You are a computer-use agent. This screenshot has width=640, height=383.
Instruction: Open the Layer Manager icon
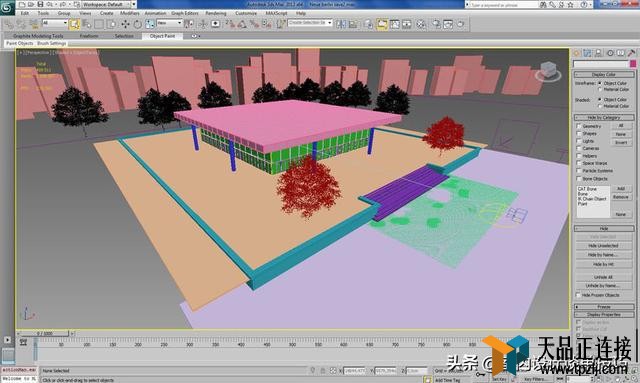[x=369, y=24]
